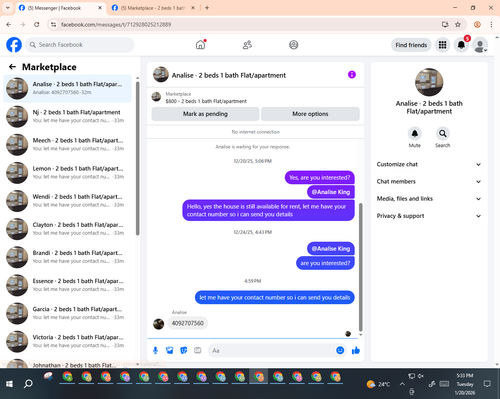Click the browser address bar URL
This screenshot has width=500, height=399.
[116, 24]
